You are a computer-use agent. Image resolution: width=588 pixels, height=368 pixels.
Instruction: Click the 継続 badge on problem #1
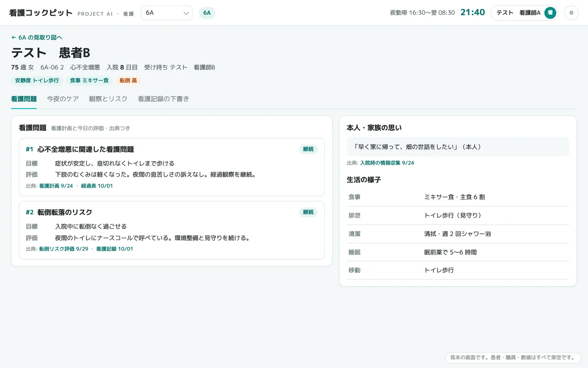pos(308,149)
